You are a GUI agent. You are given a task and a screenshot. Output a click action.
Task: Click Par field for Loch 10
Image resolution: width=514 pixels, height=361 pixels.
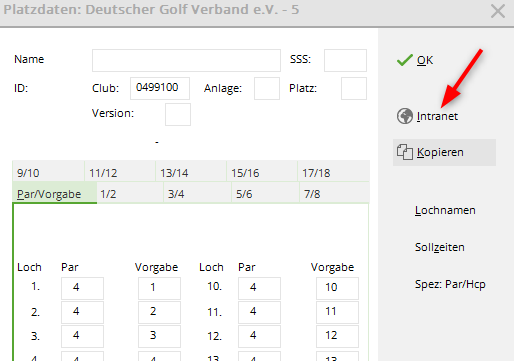click(259, 288)
